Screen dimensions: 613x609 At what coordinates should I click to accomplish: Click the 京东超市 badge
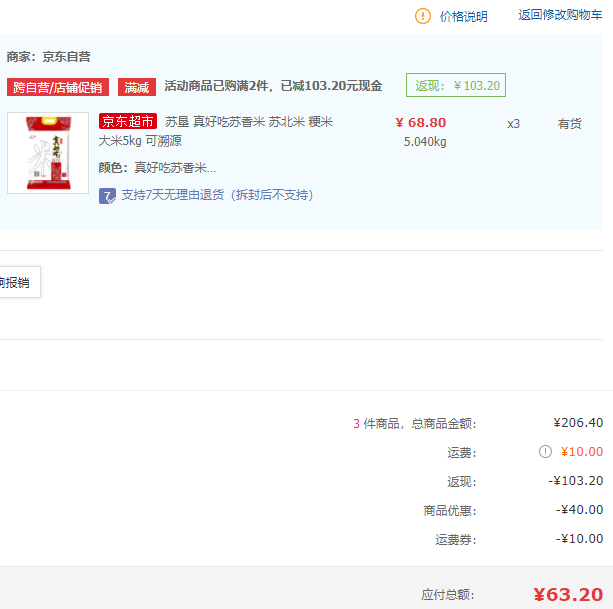[128, 122]
